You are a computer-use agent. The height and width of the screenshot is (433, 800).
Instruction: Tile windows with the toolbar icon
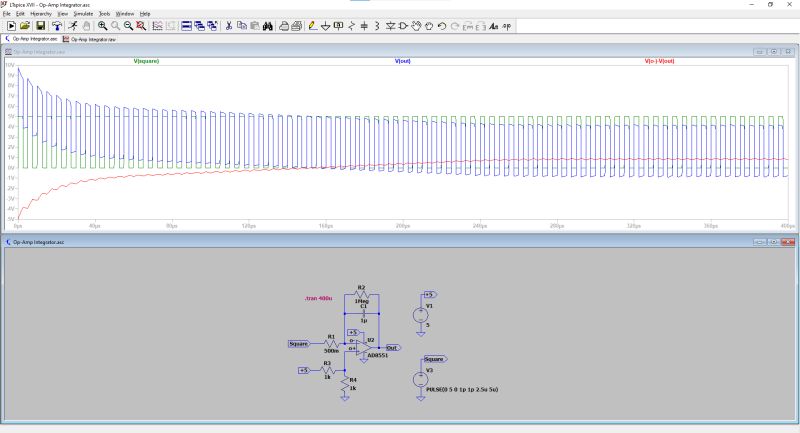(187, 26)
